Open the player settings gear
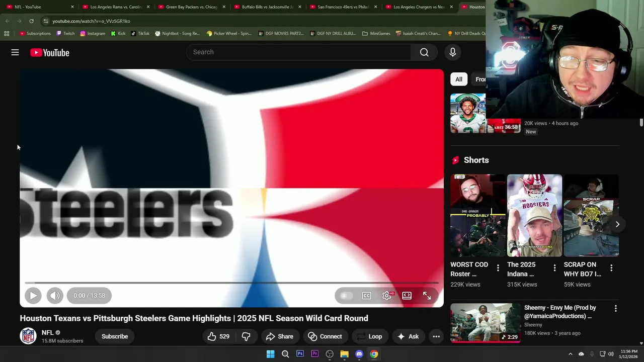This screenshot has width=644, height=362. tap(386, 296)
